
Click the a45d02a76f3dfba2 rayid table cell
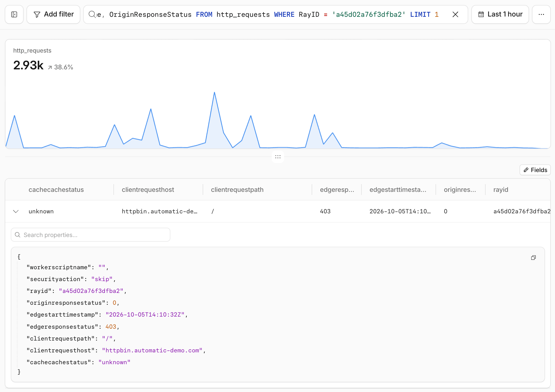point(522,211)
